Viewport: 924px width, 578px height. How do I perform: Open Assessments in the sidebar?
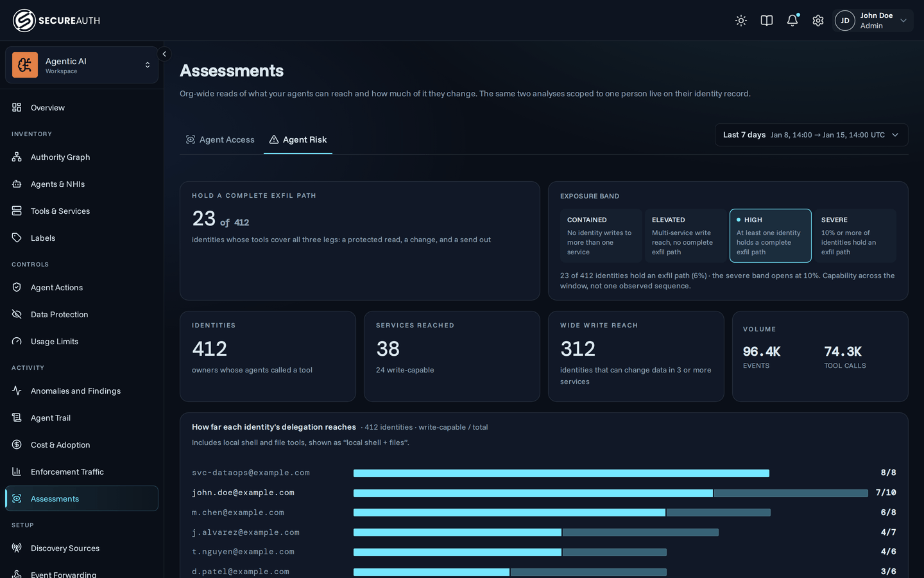click(x=81, y=498)
